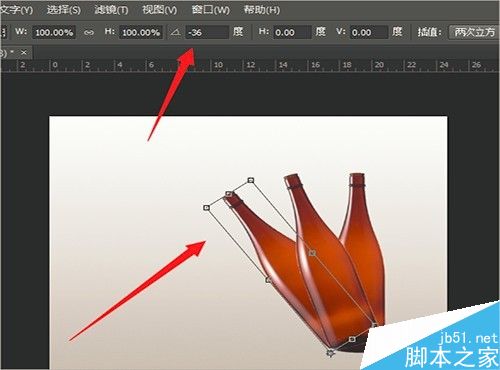Click the bottom-edge middle transform handle

(x=352, y=339)
